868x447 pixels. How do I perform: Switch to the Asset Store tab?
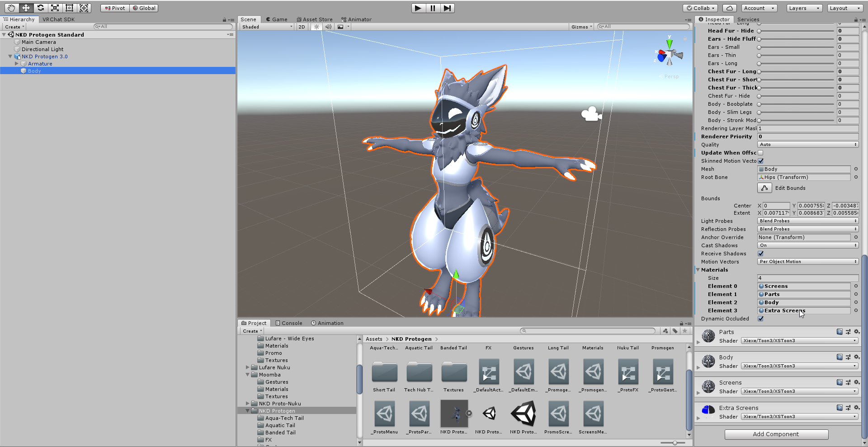coord(315,19)
